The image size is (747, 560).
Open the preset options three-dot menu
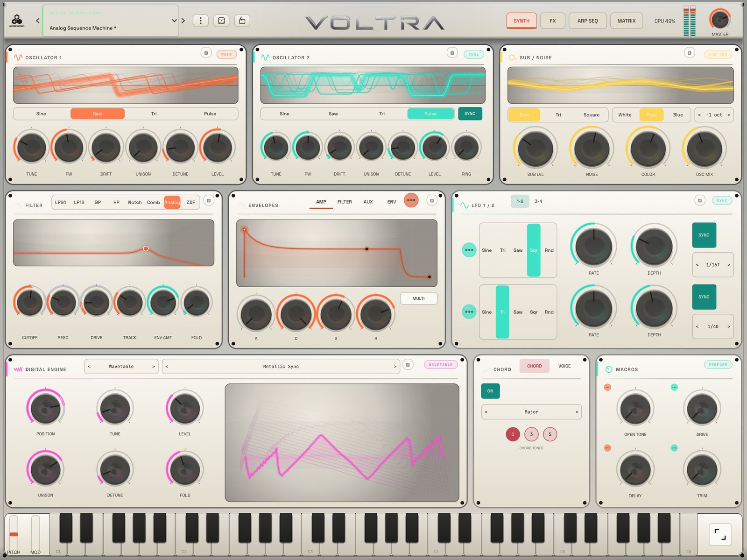tap(201, 21)
